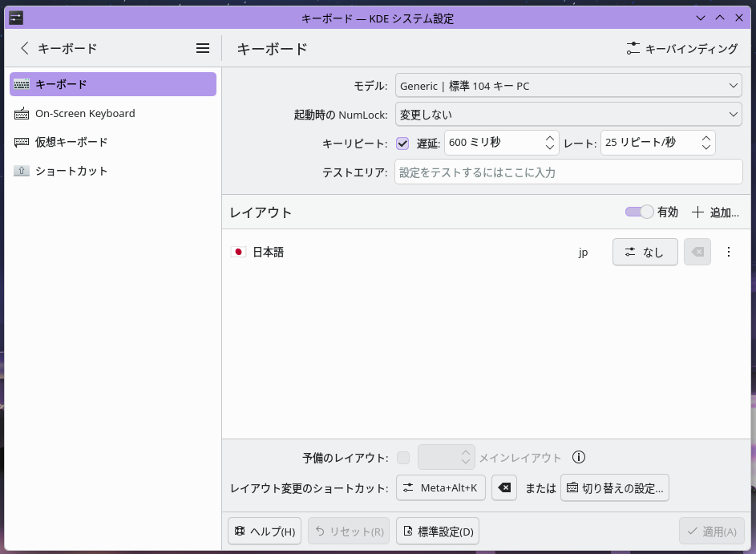Click the 追加... add layout button
756x554 pixels.
pyautogui.click(x=715, y=212)
